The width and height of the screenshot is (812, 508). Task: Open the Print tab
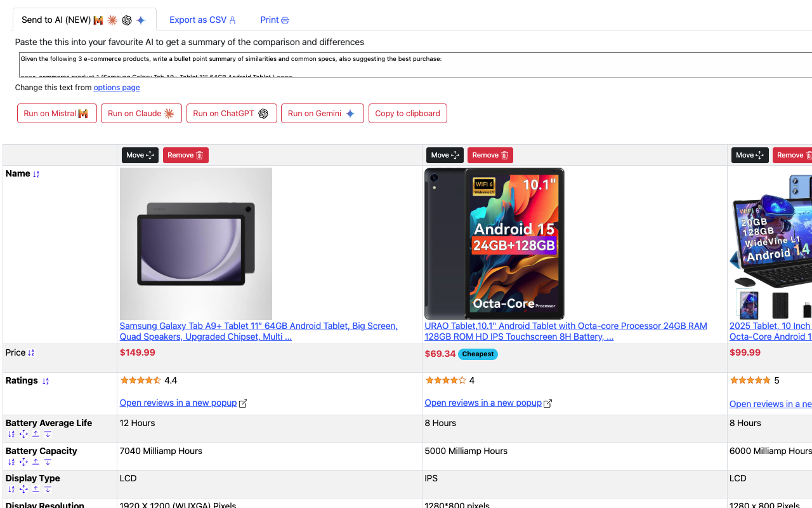pyautogui.click(x=275, y=20)
